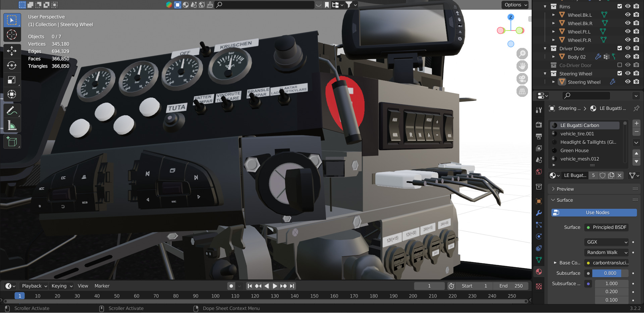Hide Wheel.Ft.R in viewport

pyautogui.click(x=628, y=40)
